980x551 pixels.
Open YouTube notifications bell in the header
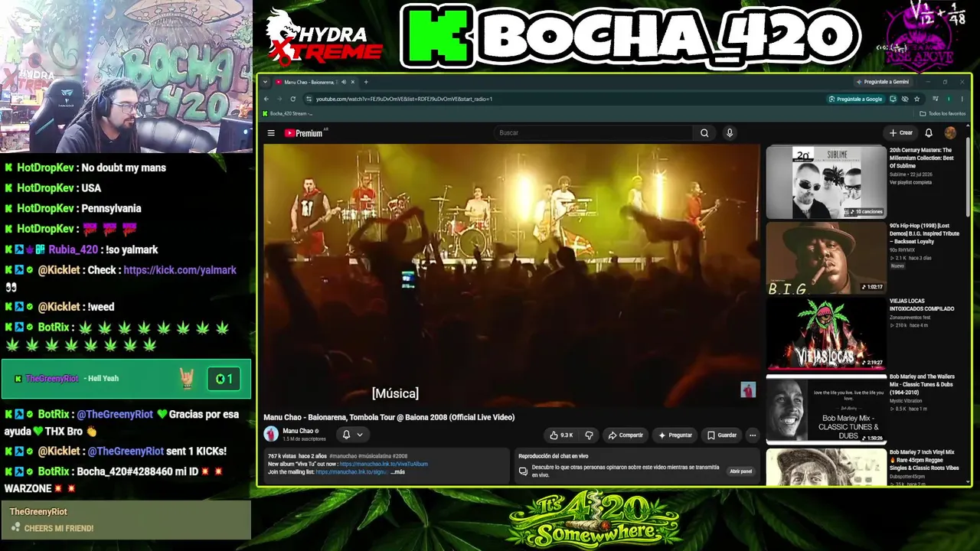[x=929, y=133]
